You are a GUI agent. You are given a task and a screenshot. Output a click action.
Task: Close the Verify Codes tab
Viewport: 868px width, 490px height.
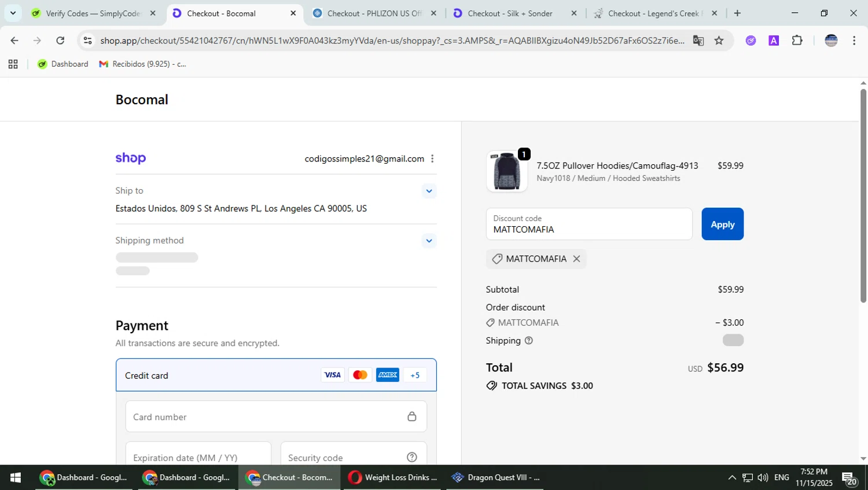pos(153,13)
